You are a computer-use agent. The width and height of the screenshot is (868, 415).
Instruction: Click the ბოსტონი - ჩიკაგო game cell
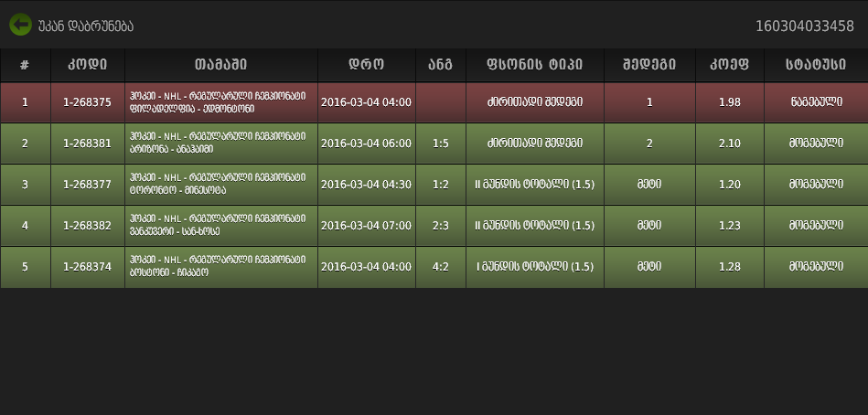[x=220, y=267]
